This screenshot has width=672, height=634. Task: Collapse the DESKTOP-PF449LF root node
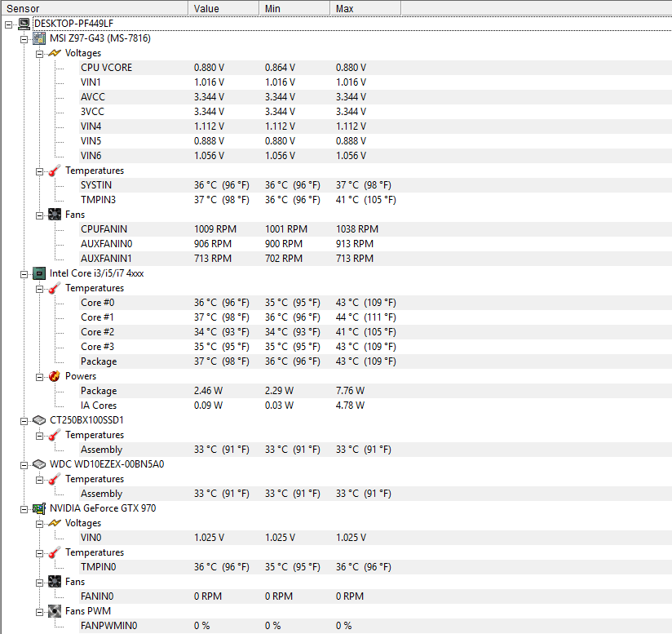pos(9,24)
